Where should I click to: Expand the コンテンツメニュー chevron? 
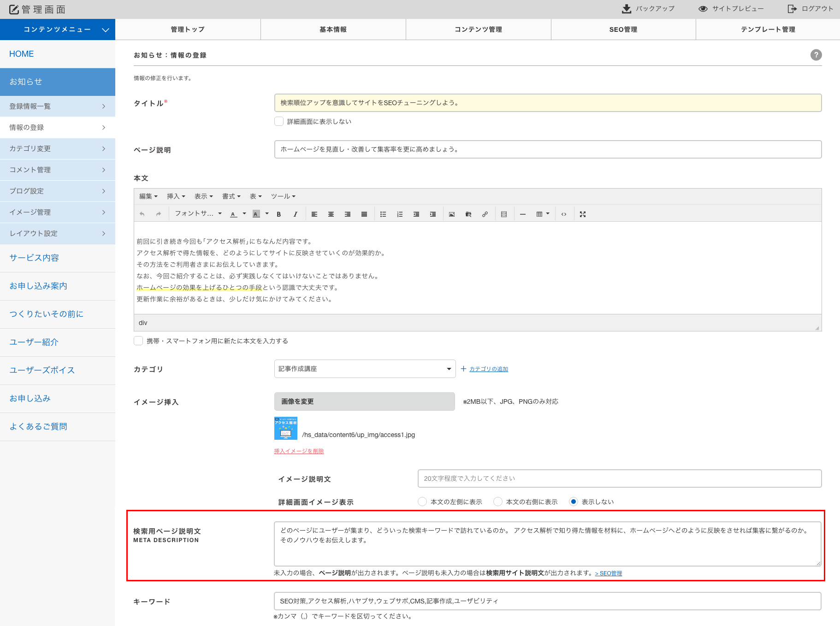(106, 30)
